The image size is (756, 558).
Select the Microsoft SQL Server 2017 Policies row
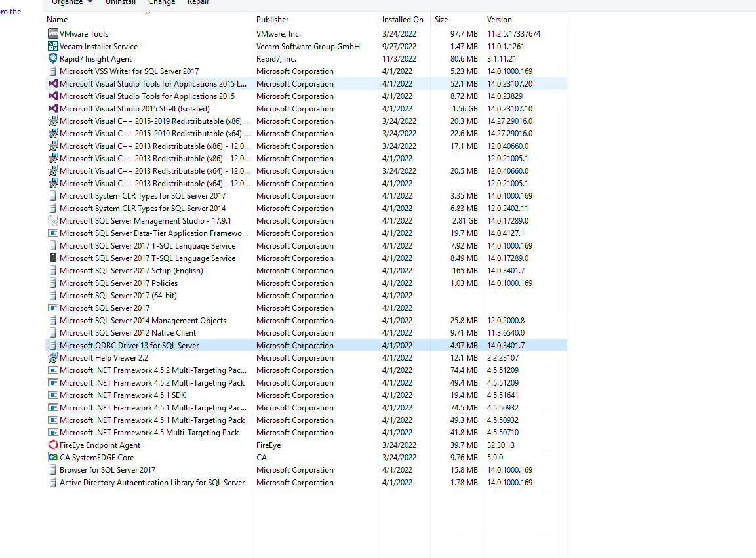pos(306,283)
